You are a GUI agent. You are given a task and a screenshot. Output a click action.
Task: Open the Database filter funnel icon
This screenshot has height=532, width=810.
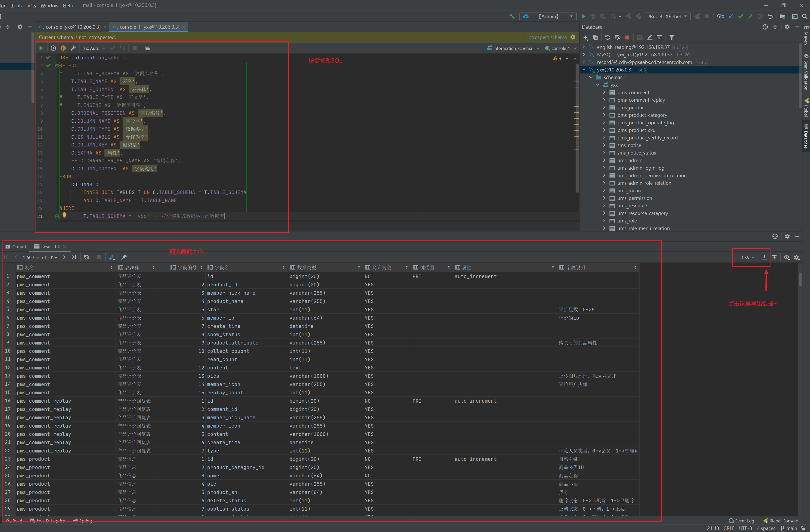(672, 37)
